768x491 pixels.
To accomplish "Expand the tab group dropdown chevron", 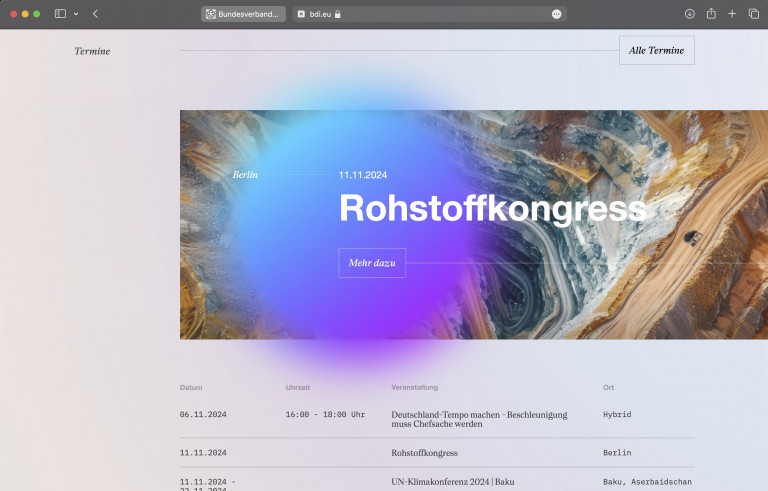I will tap(76, 14).
